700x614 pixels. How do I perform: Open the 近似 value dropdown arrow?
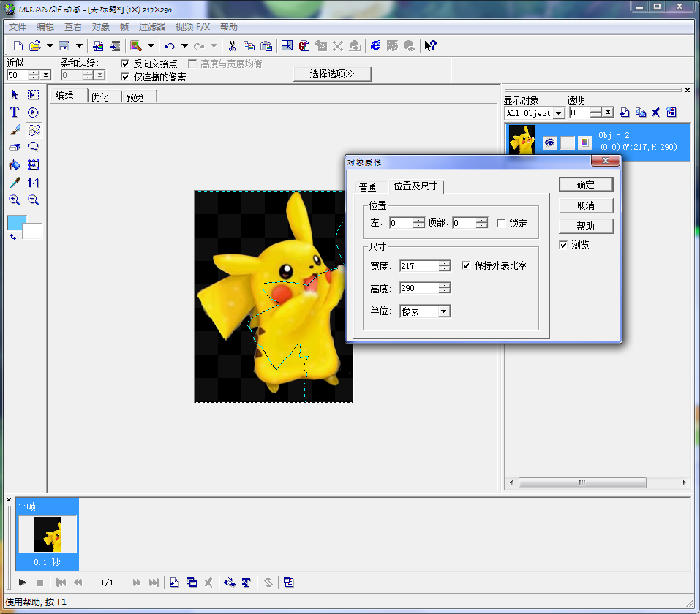pos(45,75)
